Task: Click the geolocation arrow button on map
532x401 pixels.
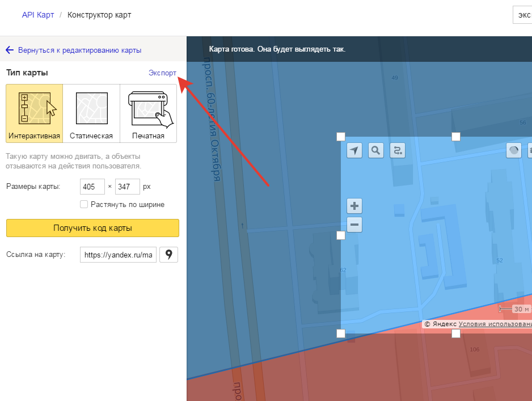Action: pos(354,150)
